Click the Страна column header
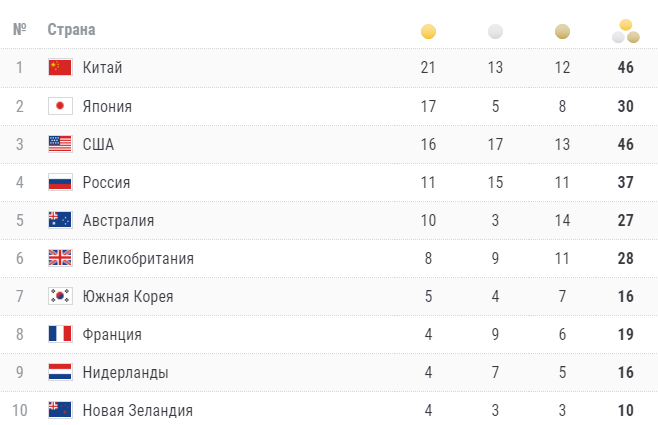The height and width of the screenshot is (425, 658). pyautogui.click(x=72, y=30)
